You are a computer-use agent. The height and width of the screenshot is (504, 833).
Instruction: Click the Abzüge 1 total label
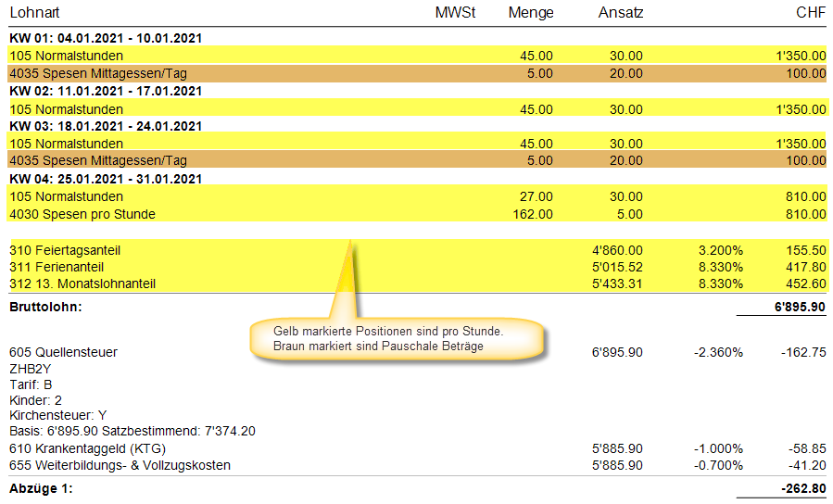point(40,488)
